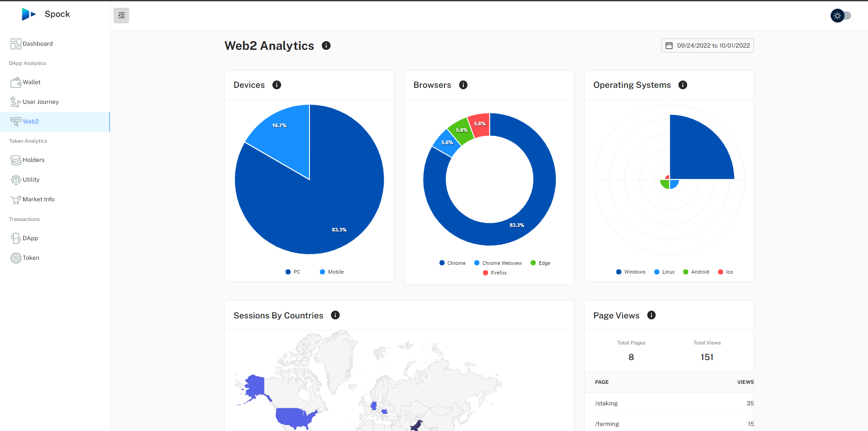Click the Web2 sidebar icon
The image size is (868, 431).
click(16, 122)
